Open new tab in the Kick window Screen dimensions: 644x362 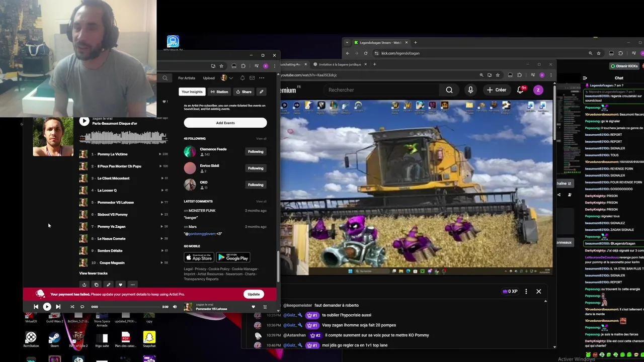[416, 43]
